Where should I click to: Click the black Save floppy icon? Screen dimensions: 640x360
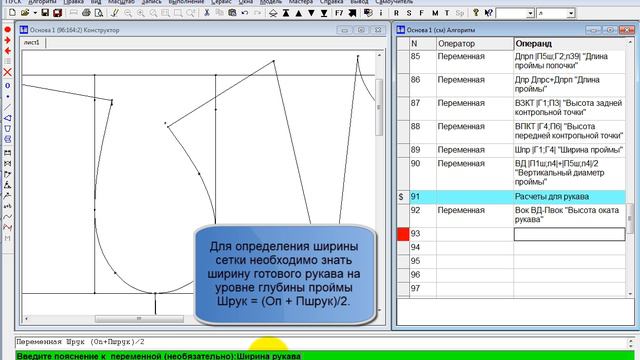[45, 13]
